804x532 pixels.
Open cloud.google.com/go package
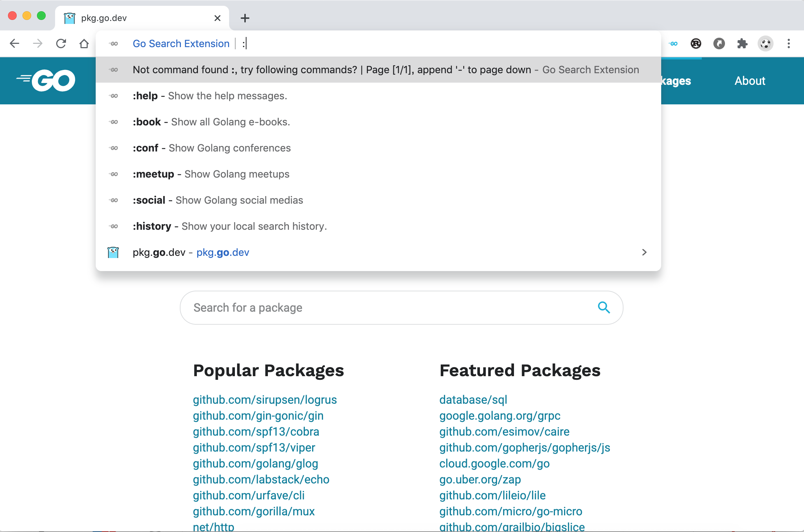coord(494,464)
